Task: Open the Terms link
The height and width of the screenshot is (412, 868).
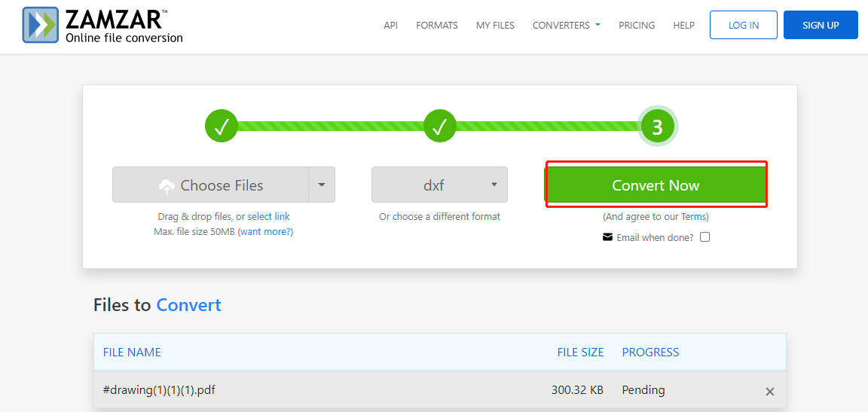Action: (694, 217)
